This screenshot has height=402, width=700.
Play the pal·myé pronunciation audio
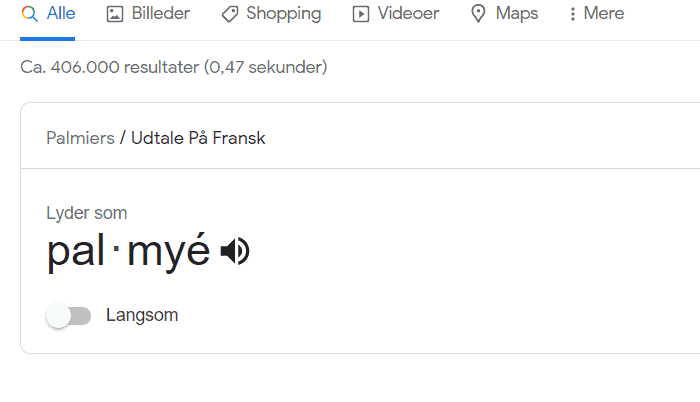tap(235, 251)
